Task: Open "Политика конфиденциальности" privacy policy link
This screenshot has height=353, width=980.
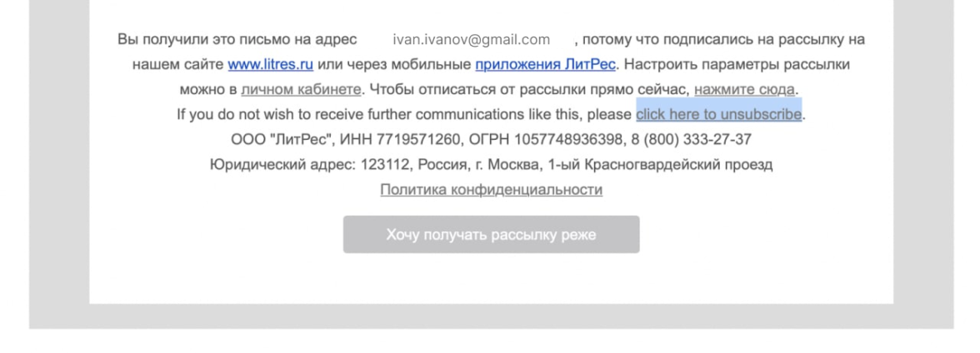Action: pyautogui.click(x=491, y=189)
